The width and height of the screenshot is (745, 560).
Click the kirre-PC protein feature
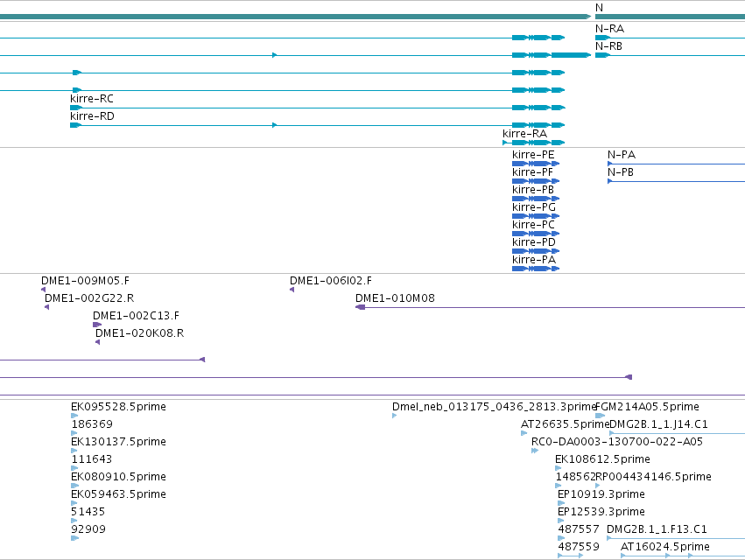pyautogui.click(x=536, y=234)
